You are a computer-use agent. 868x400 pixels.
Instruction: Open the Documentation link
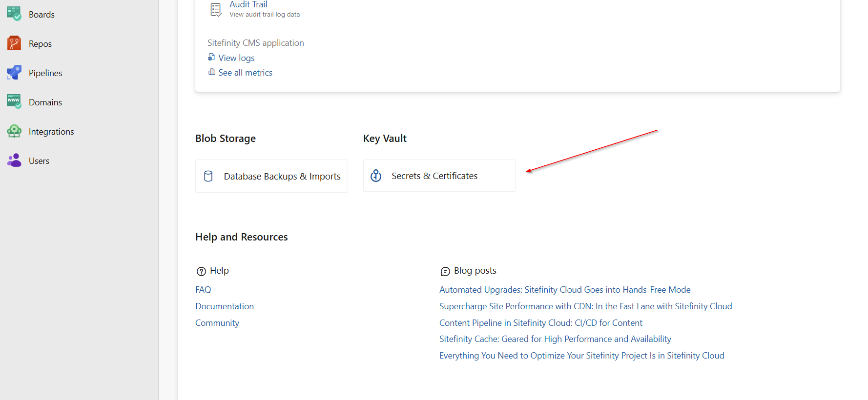[x=225, y=306]
